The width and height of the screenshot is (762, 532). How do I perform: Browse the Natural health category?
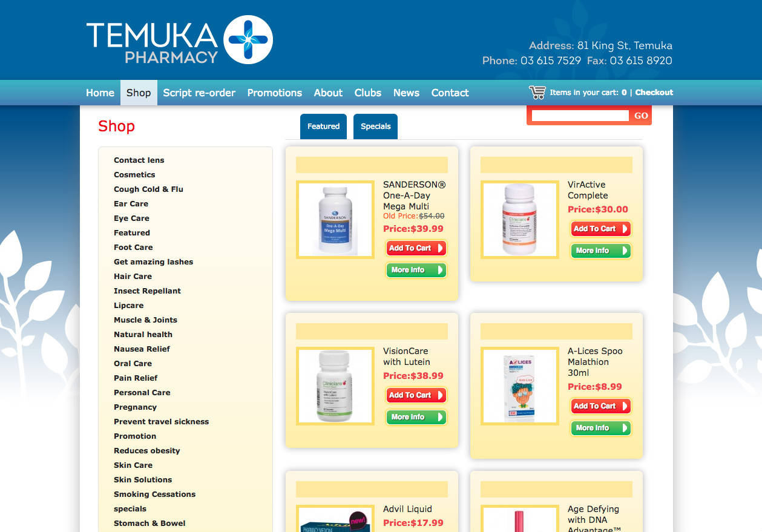point(143,335)
